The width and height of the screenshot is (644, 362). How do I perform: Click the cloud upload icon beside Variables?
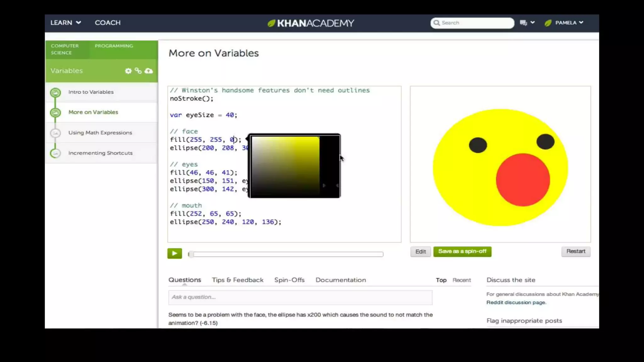coord(149,71)
